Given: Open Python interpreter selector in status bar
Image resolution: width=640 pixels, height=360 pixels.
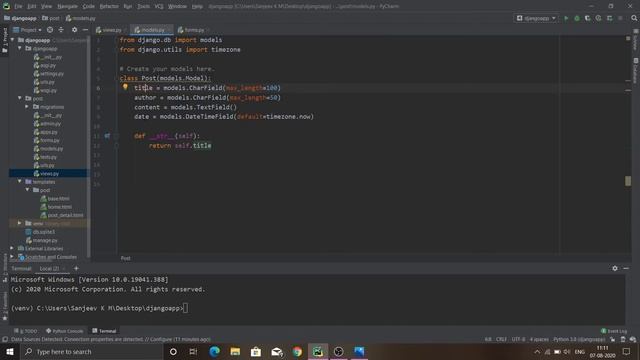Looking at the screenshot, I should (x=579, y=339).
